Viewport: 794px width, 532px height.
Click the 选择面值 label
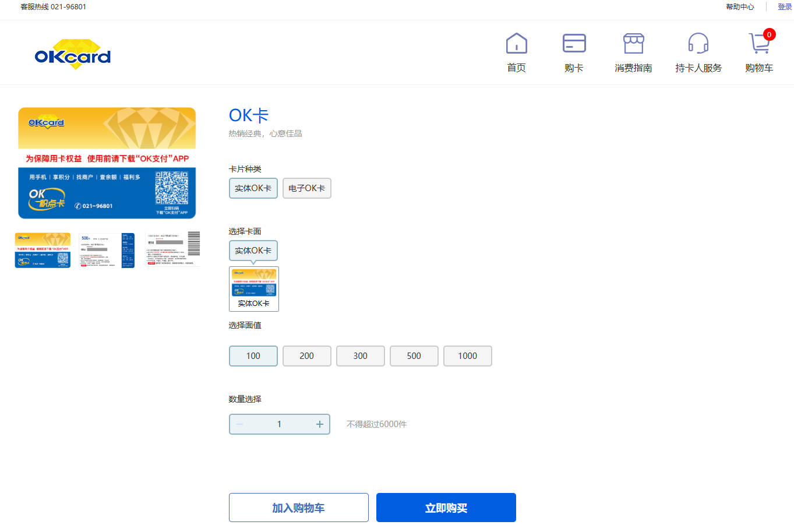(x=245, y=325)
